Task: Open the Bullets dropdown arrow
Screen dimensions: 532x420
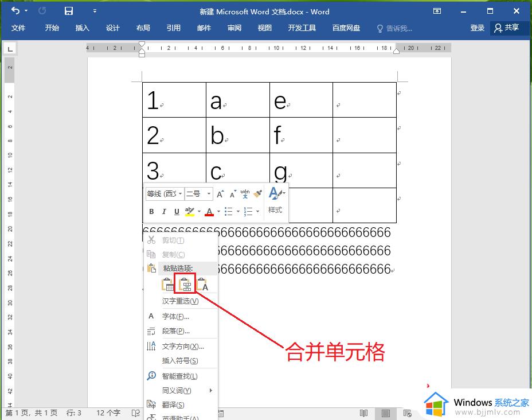Action: pos(238,212)
